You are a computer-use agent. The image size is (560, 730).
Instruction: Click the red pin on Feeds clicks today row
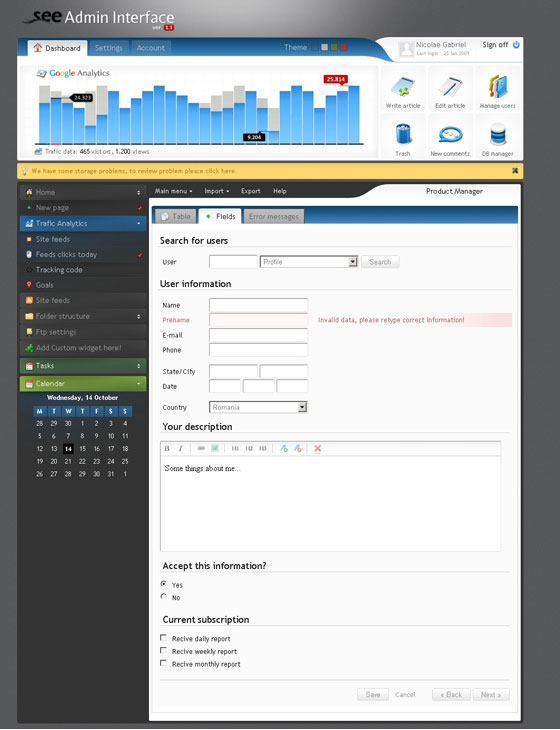140,255
